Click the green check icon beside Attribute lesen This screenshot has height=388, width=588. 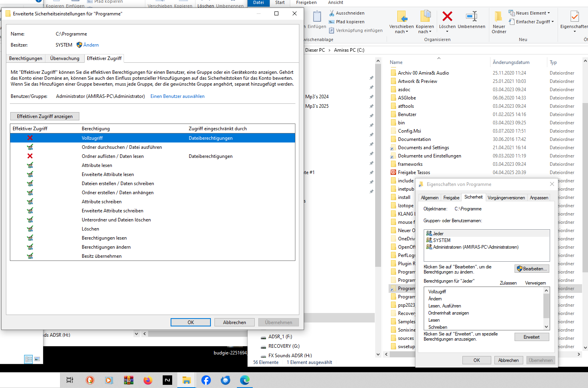tap(30, 165)
